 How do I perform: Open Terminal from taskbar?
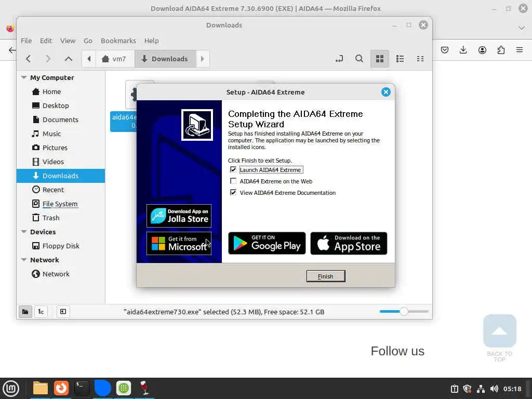click(x=82, y=388)
